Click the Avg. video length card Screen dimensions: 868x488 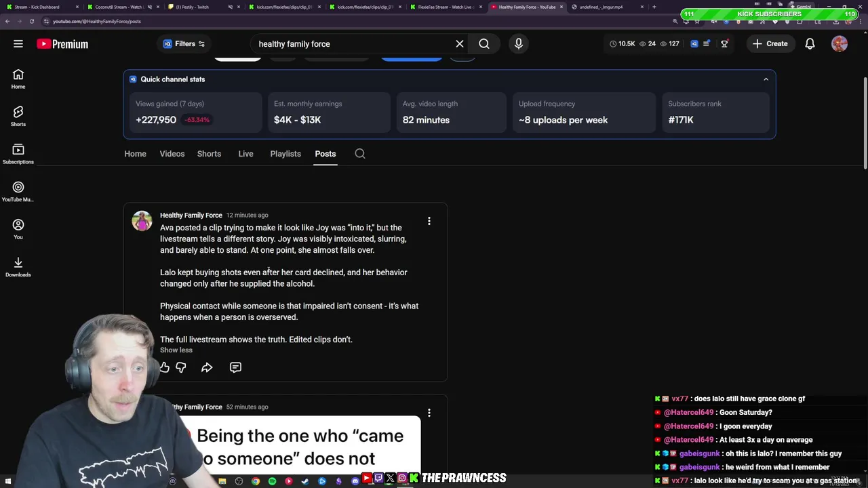(x=451, y=112)
